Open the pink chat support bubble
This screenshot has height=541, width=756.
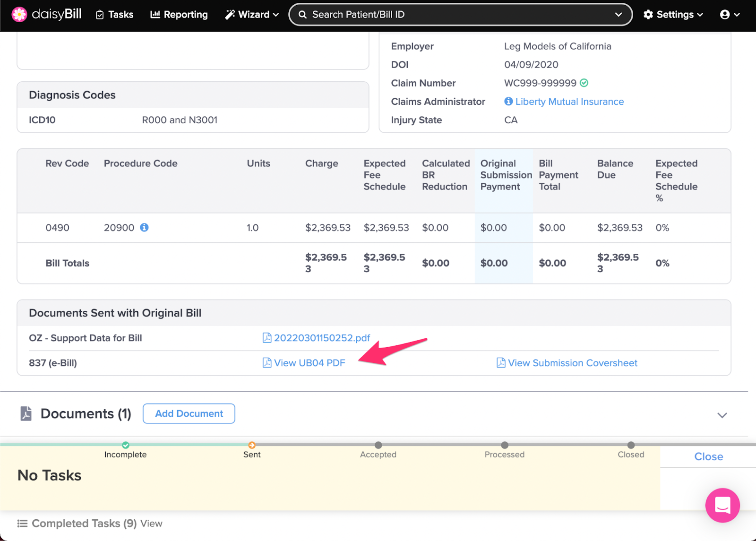(x=722, y=505)
